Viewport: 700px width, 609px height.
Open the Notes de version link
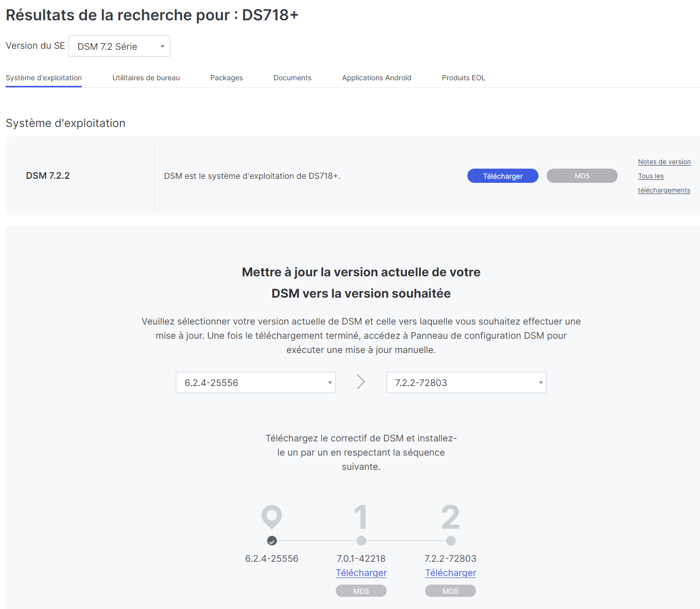coord(664,162)
